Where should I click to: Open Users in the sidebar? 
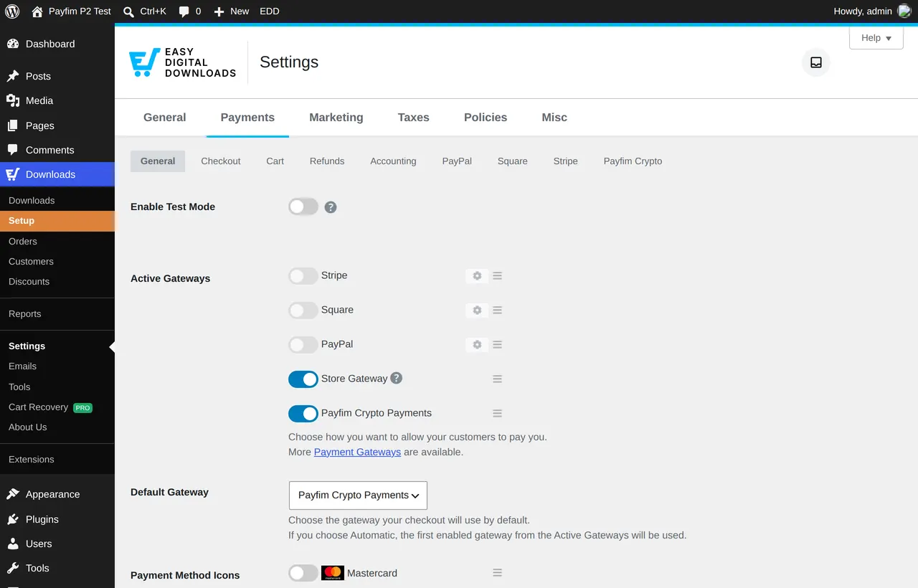point(57,544)
